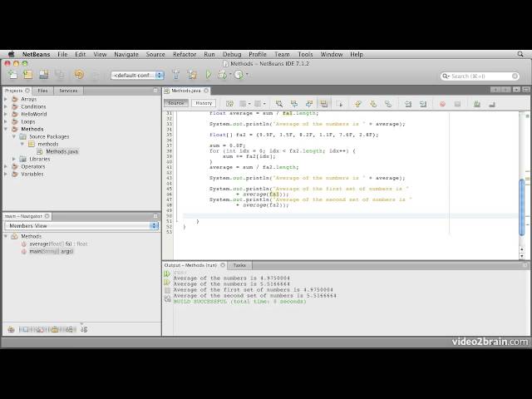Expand the Arrays project node

(x=6, y=99)
